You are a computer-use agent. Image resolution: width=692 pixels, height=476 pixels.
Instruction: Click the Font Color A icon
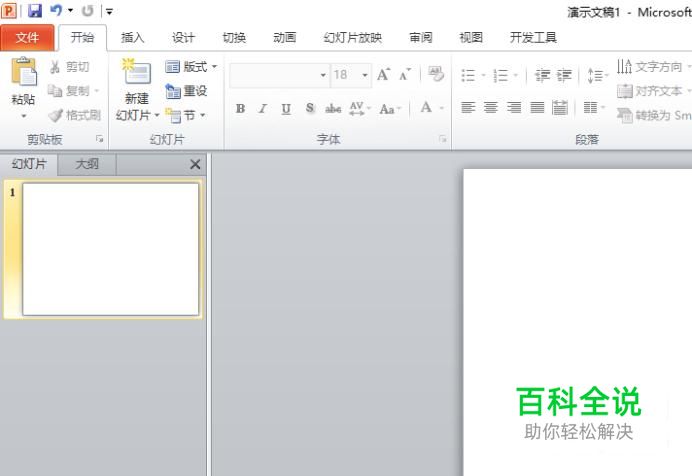click(x=426, y=108)
